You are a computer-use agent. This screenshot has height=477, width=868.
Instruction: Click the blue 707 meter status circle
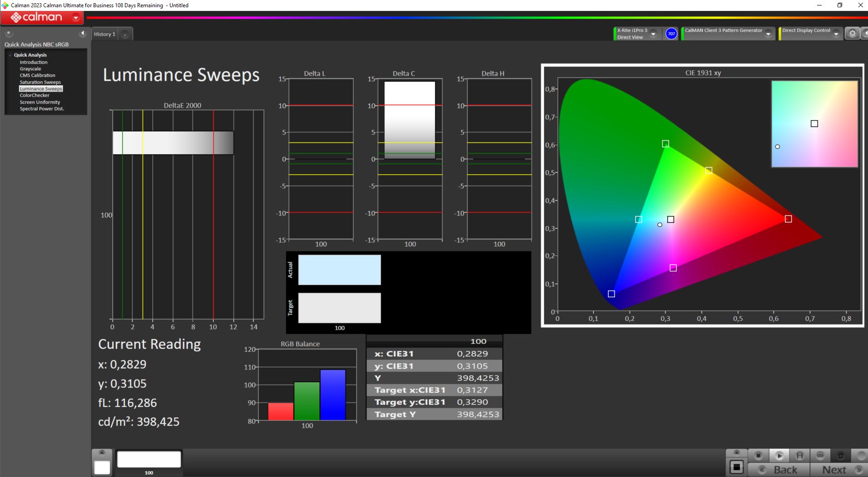point(671,34)
